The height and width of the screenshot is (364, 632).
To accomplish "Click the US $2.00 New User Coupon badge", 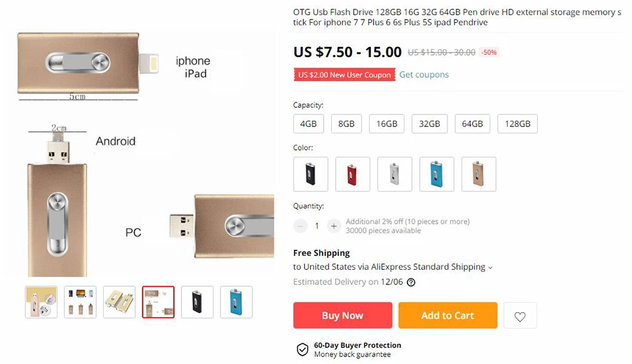I will [344, 75].
